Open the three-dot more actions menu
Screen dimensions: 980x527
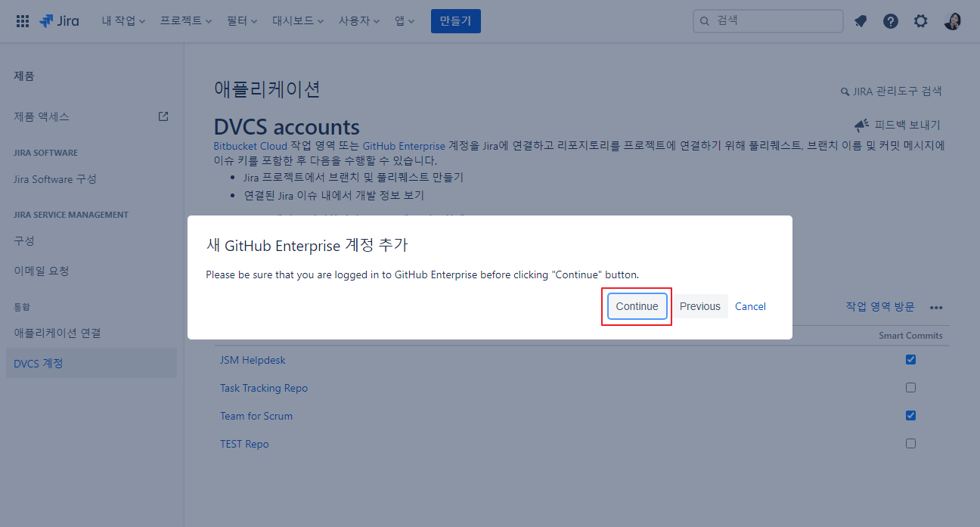[x=936, y=307]
